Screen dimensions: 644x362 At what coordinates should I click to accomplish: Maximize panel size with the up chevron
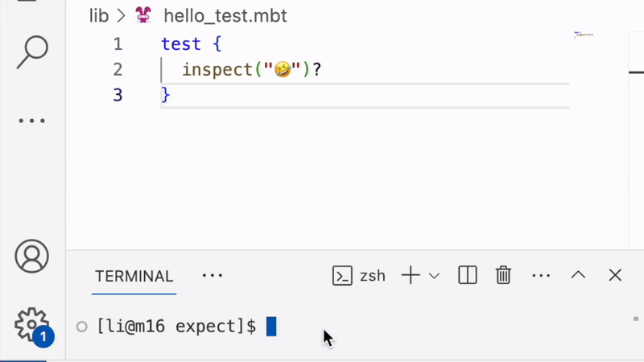pos(578,275)
